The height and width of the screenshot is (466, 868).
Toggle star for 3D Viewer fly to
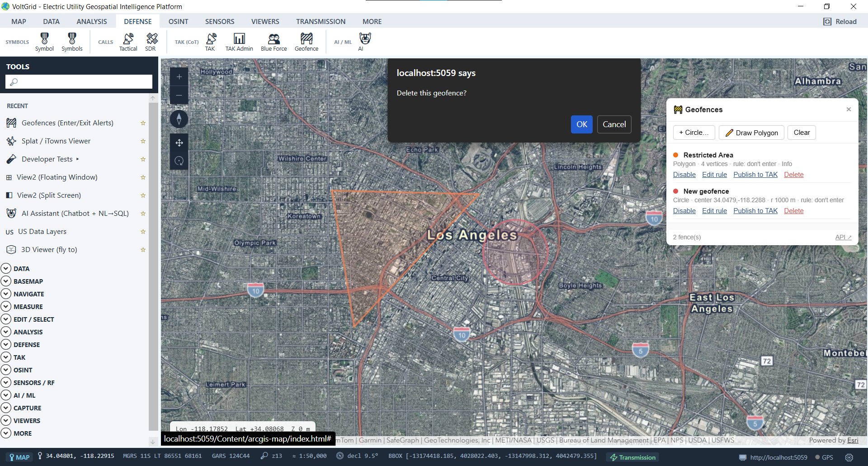(143, 250)
